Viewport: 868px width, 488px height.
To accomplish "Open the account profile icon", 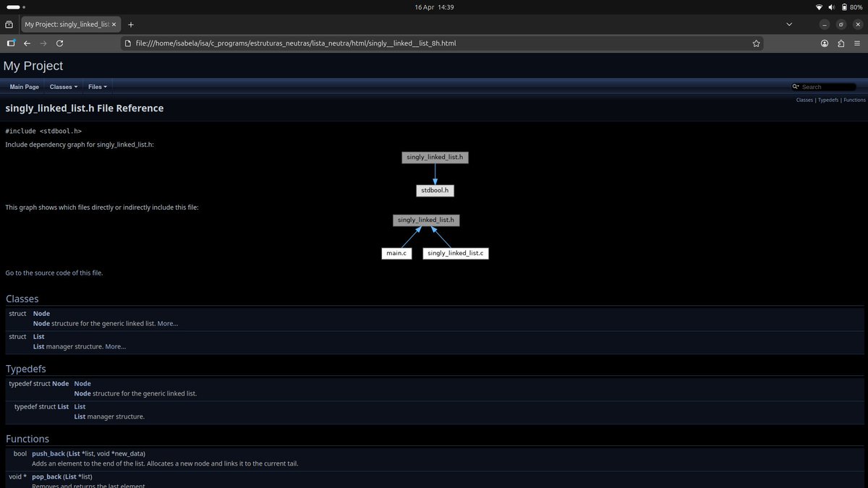I will 825,43.
